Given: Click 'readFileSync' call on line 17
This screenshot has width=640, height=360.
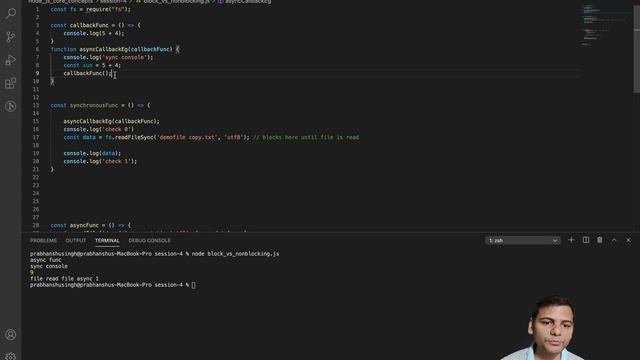Looking at the screenshot, I should pos(134,137).
